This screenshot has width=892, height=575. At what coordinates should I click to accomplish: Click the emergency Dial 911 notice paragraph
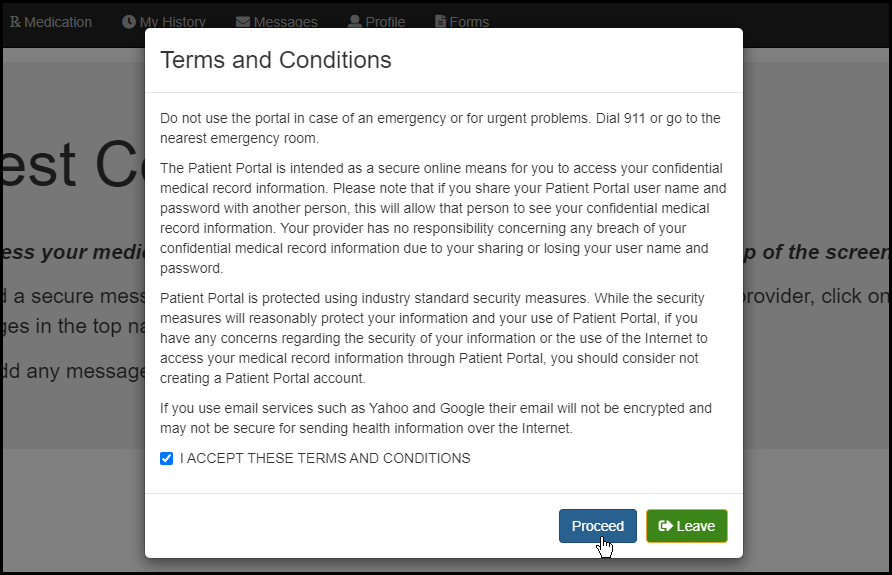440,128
